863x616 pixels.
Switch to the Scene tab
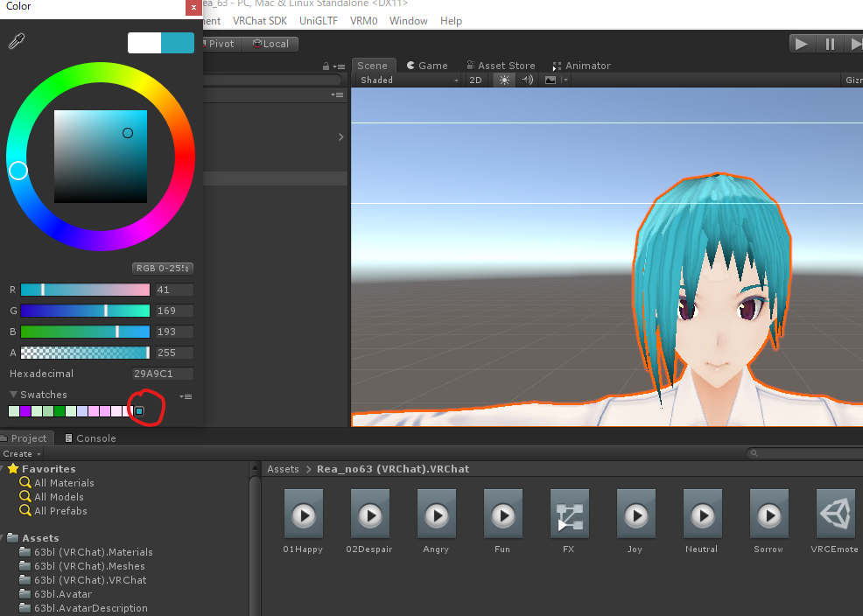373,66
